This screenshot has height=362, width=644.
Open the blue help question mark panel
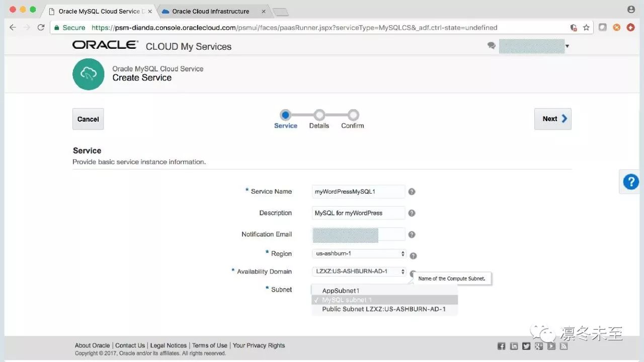(631, 182)
